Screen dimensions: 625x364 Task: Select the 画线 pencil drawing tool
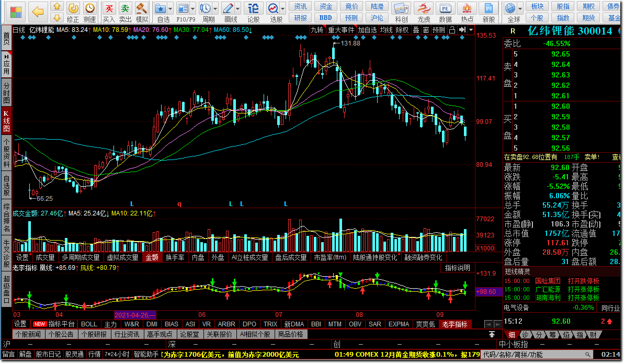228,8
